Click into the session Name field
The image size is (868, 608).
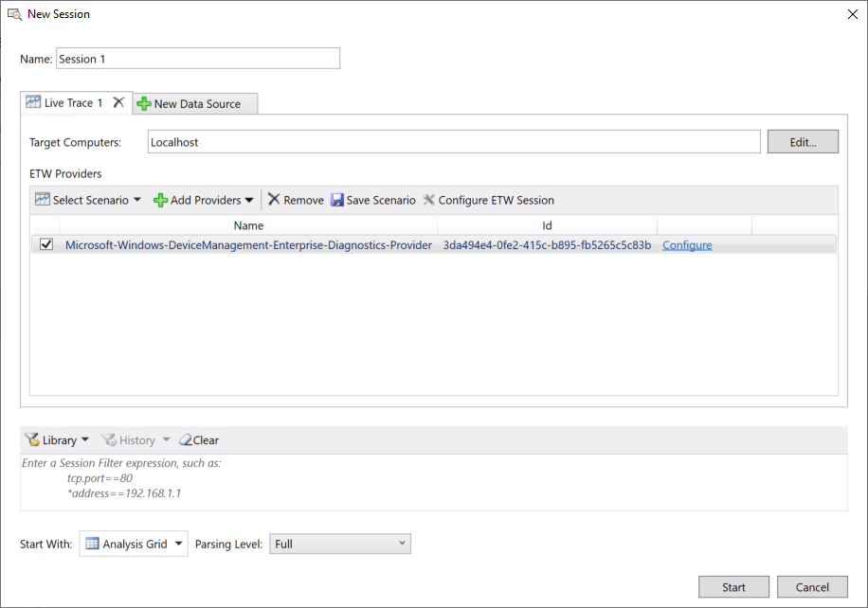tap(197, 59)
